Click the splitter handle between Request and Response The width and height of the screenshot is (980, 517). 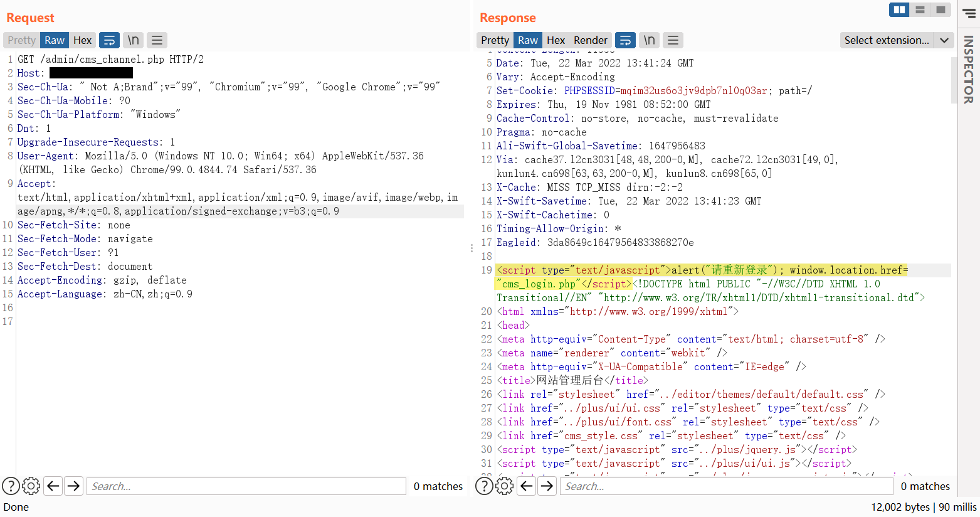pos(472,248)
